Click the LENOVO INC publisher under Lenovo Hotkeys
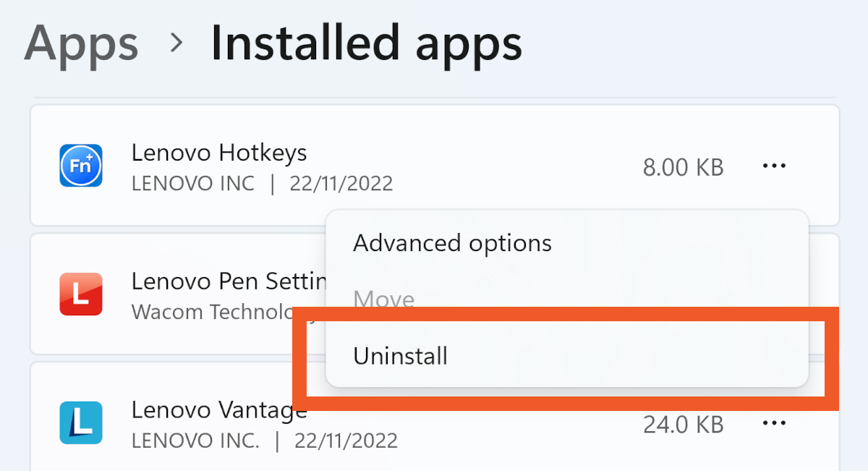868x471 pixels. (193, 184)
